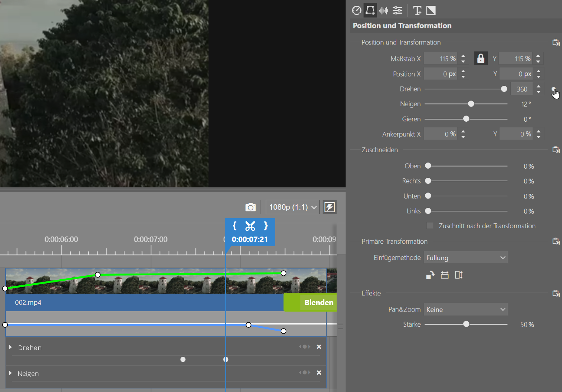The image size is (562, 392).
Task: Click the blue audio curve's last point
Action: pyautogui.click(x=284, y=331)
